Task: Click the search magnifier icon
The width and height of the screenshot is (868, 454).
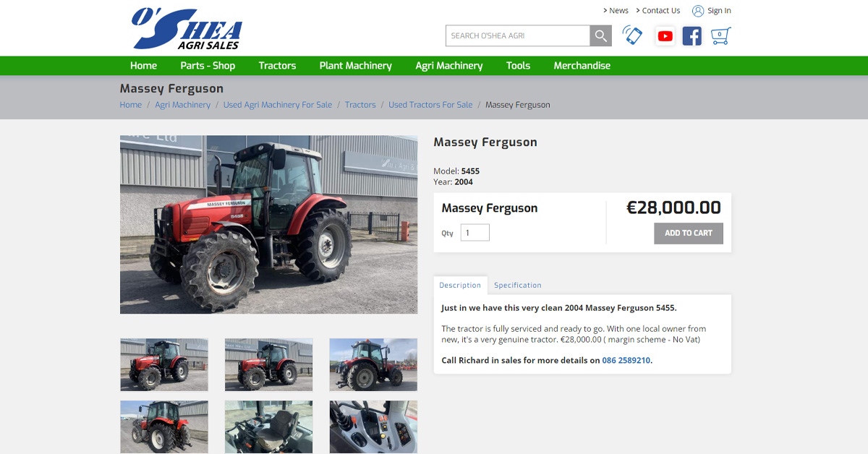Action: tap(601, 35)
